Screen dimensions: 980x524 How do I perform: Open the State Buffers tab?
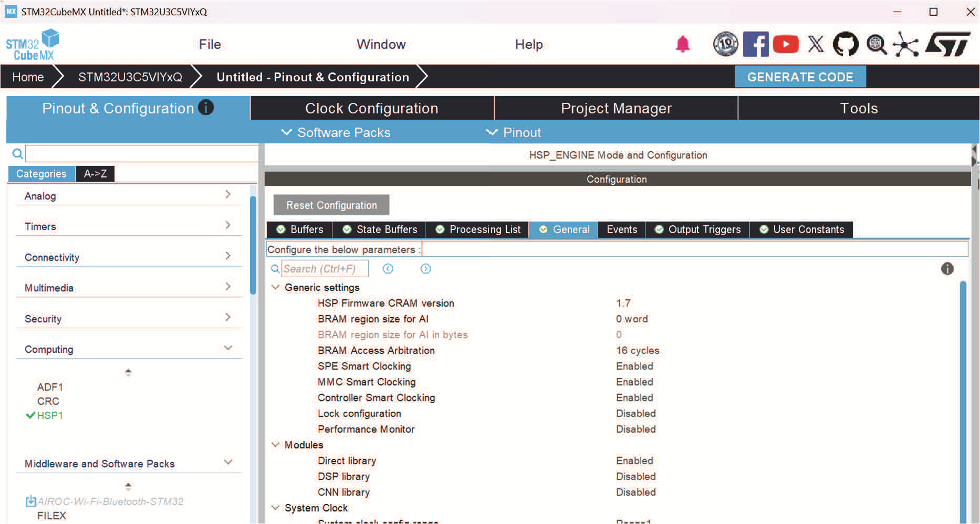coord(379,229)
